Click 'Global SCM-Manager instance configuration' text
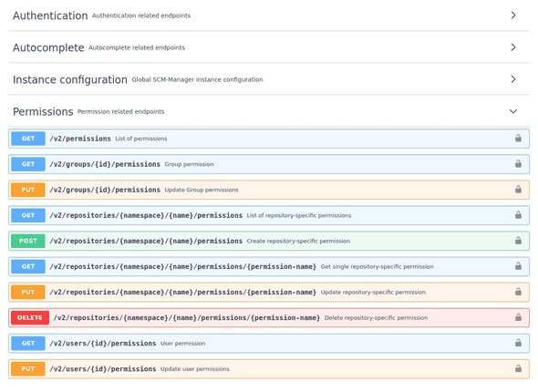 [197, 79]
